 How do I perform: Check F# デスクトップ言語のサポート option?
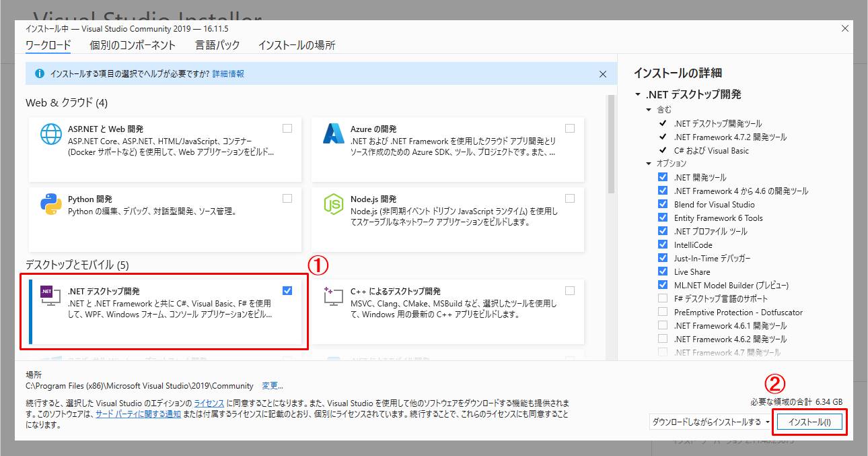pyautogui.click(x=663, y=298)
